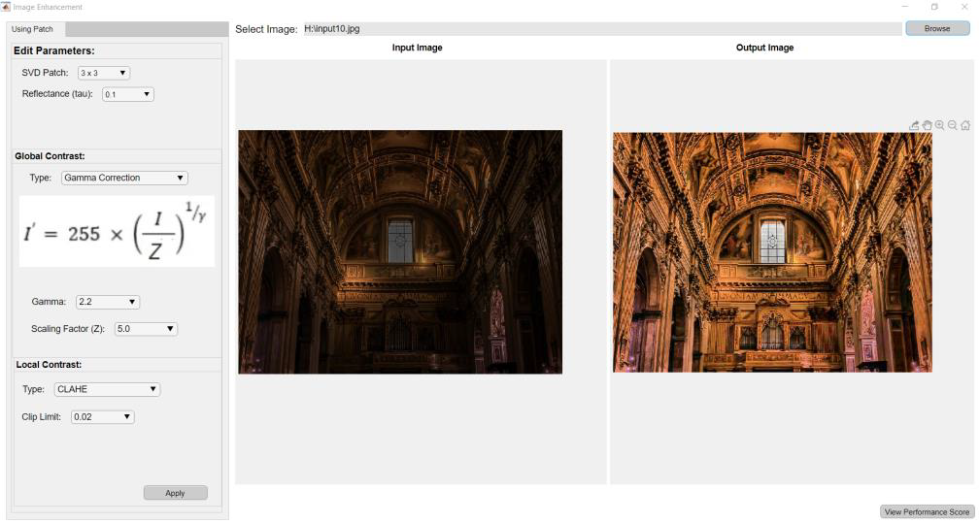Open the Reflectance (tau) dropdown

click(x=128, y=94)
